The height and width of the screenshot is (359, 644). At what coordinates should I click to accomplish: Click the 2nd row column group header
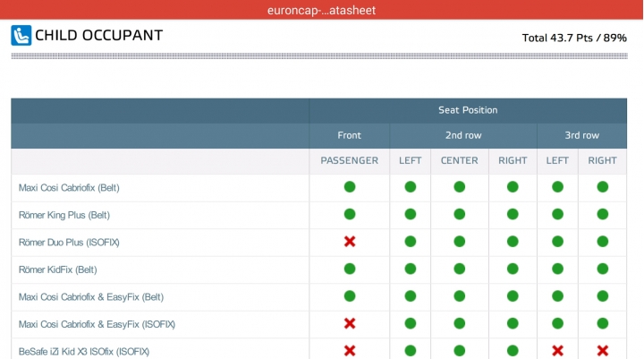463,135
